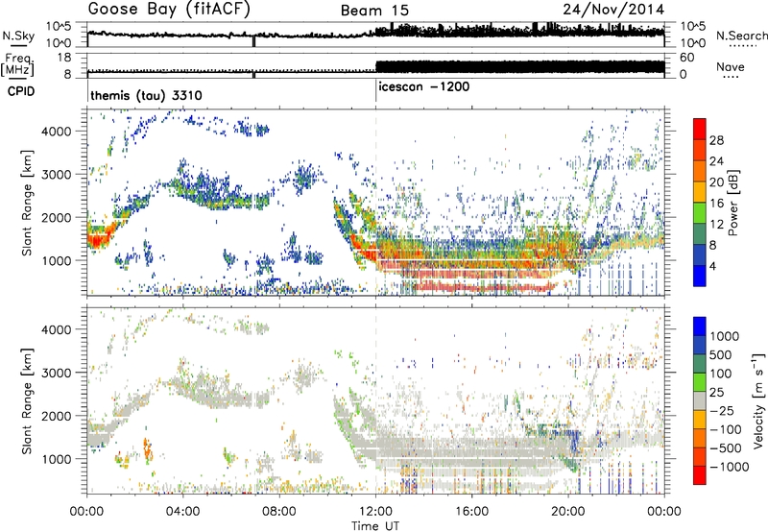Click the '20:00' time axis tick label
Screen dimensions: 768x532
(x=567, y=512)
